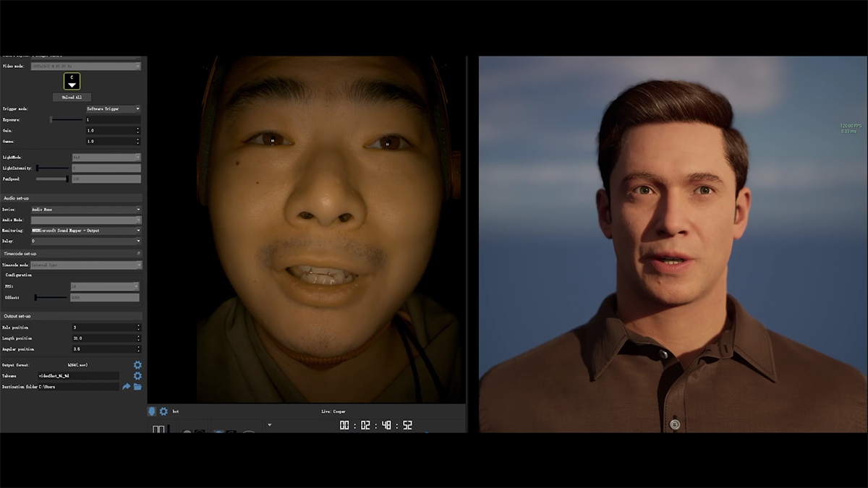Click the split-view layout icon at bottom
Screen dimensions: 868x488
point(158,429)
